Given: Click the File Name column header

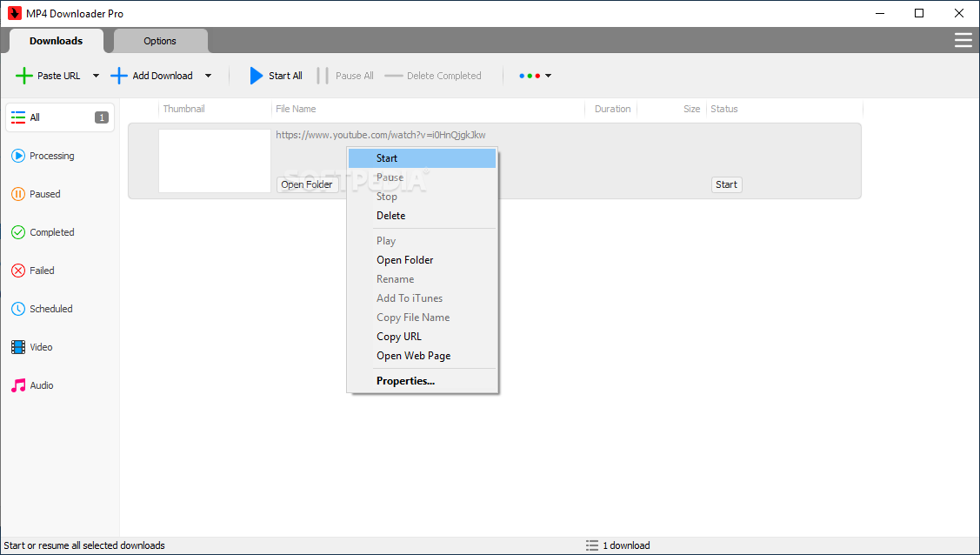Looking at the screenshot, I should pyautogui.click(x=296, y=109).
